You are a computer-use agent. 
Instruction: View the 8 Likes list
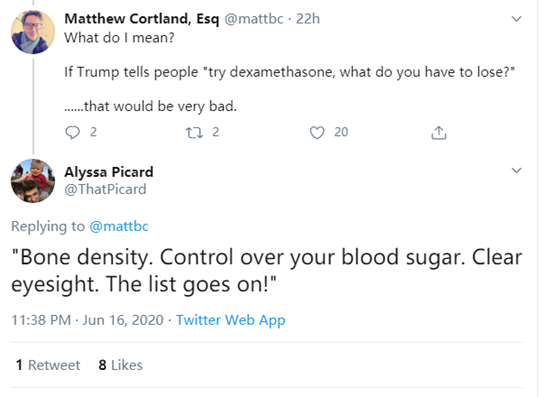point(120,365)
